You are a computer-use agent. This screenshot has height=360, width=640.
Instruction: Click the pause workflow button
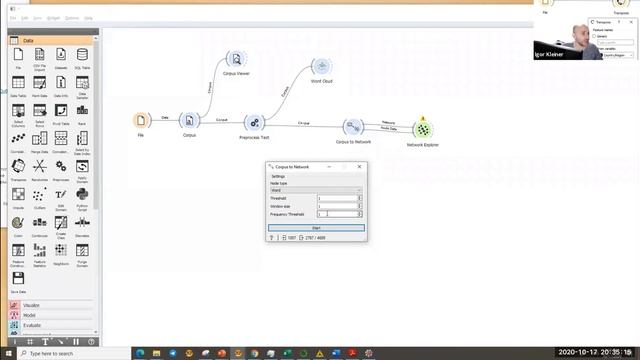(x=76, y=342)
